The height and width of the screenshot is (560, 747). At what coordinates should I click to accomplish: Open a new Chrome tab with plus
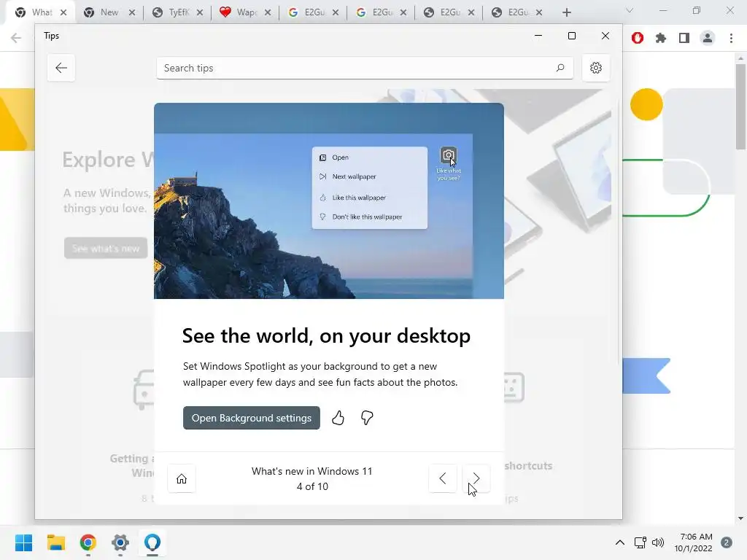(x=566, y=12)
